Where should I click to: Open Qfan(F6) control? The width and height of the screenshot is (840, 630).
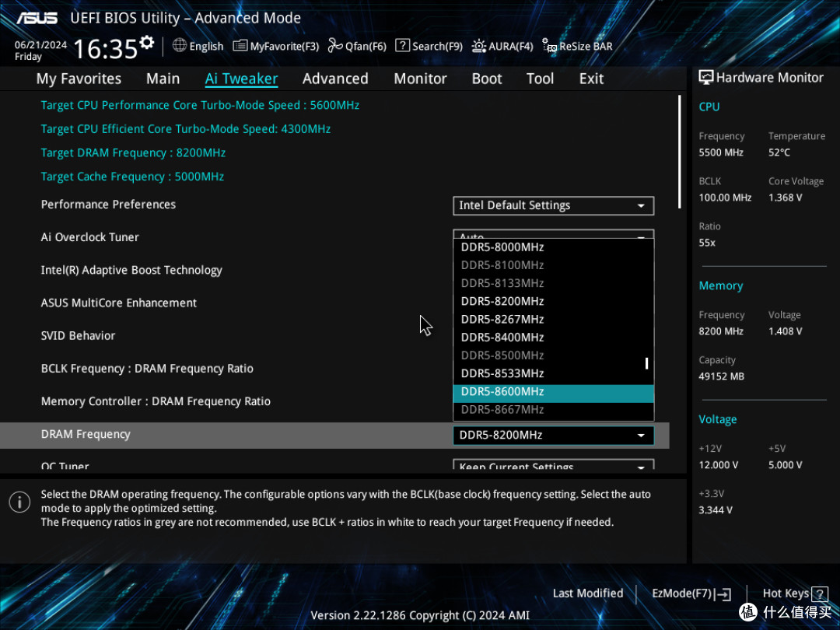366,47
